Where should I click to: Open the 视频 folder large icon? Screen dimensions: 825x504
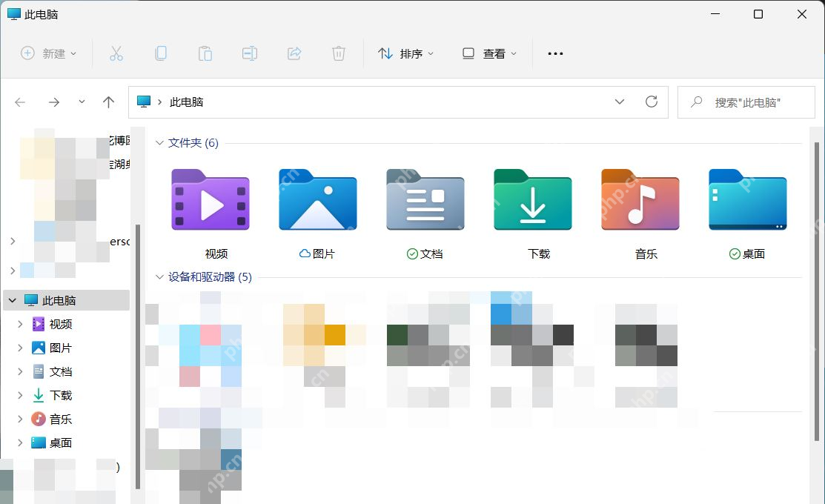pos(211,200)
